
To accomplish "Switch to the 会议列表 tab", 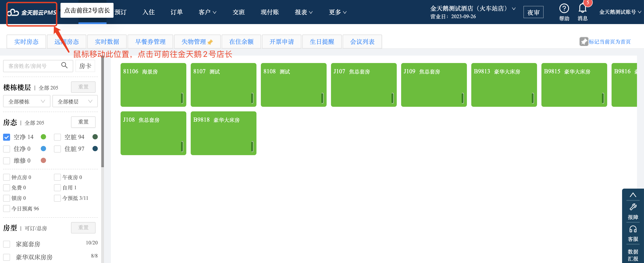I will click(362, 41).
